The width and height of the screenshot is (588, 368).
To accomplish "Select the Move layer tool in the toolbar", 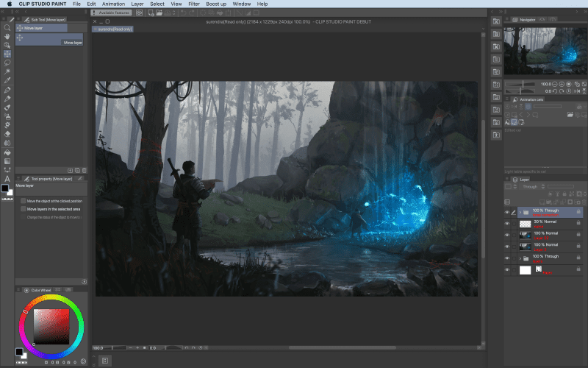I will pyautogui.click(x=7, y=54).
